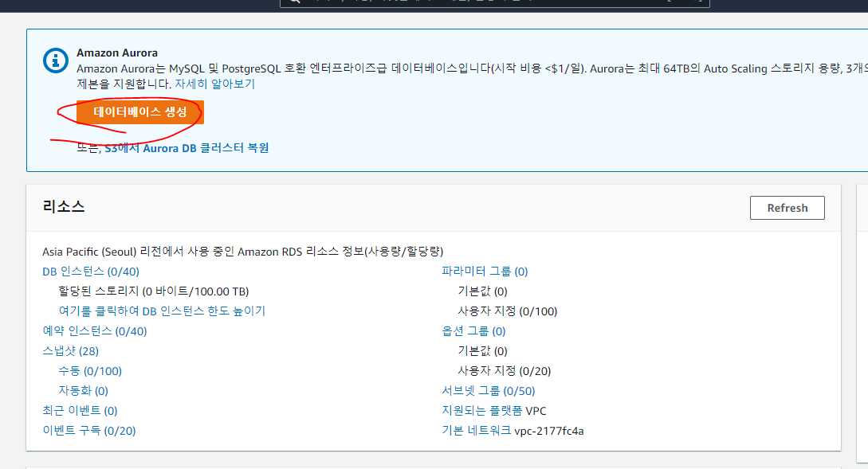
Task: Open 옵션 그룹 (0) link
Action: coord(474,331)
